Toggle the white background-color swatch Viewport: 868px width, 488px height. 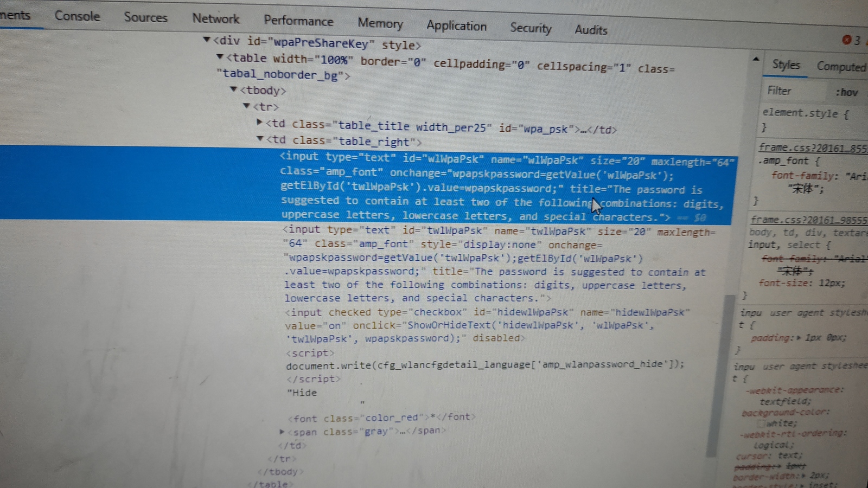(x=761, y=423)
